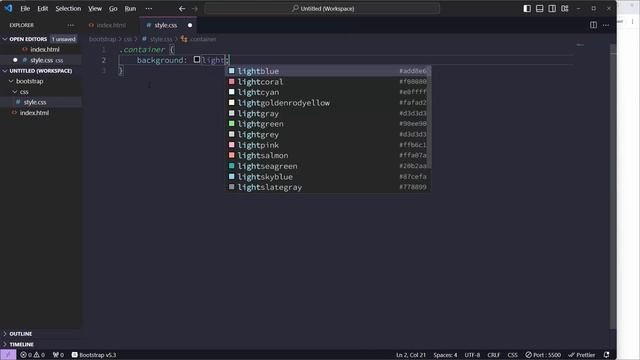Open the VS Code application logo menu
The image size is (640, 360).
click(8, 8)
